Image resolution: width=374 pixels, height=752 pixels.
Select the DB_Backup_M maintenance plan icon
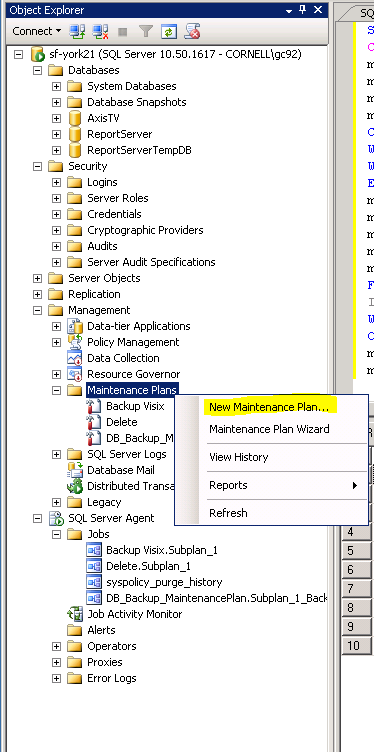[94, 438]
